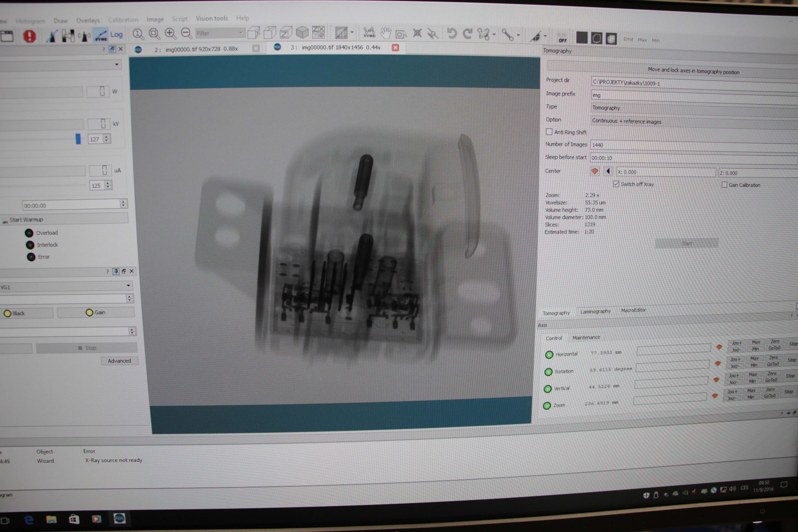Open the Filter dropdown in toolbar

(241, 33)
